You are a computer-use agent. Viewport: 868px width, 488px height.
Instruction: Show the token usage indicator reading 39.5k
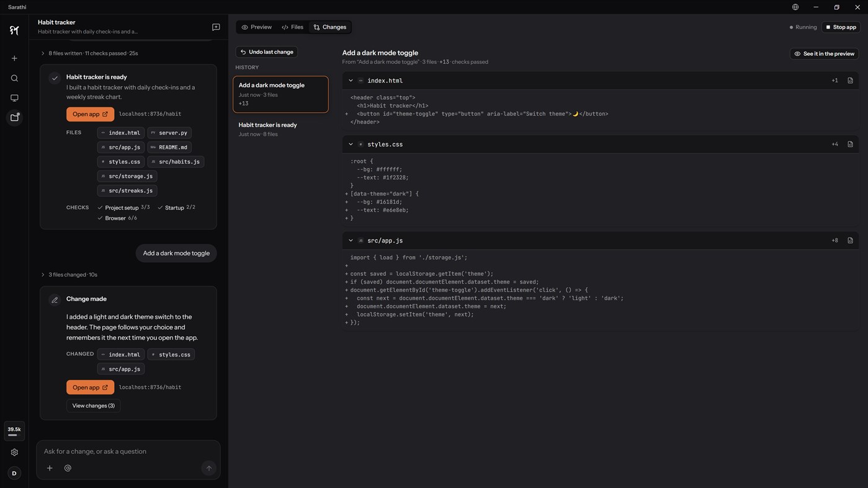[14, 431]
